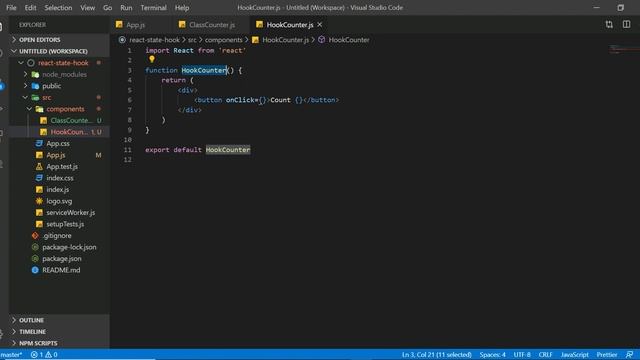Click the line and column indicator
This screenshot has height=360, width=640.
(x=436, y=355)
